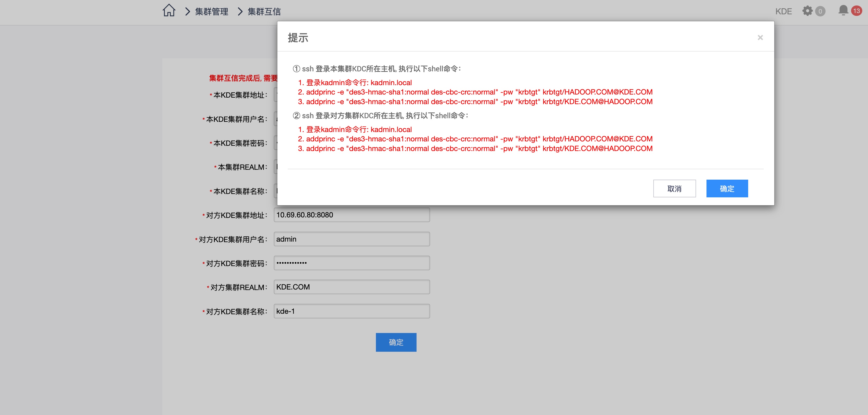Focus the 对方KDE集群名称 input field
The image size is (868, 415).
coord(351,311)
